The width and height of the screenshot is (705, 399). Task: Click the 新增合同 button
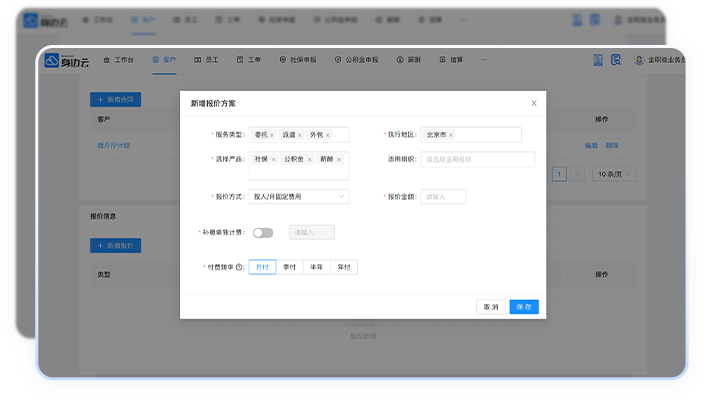(x=116, y=99)
